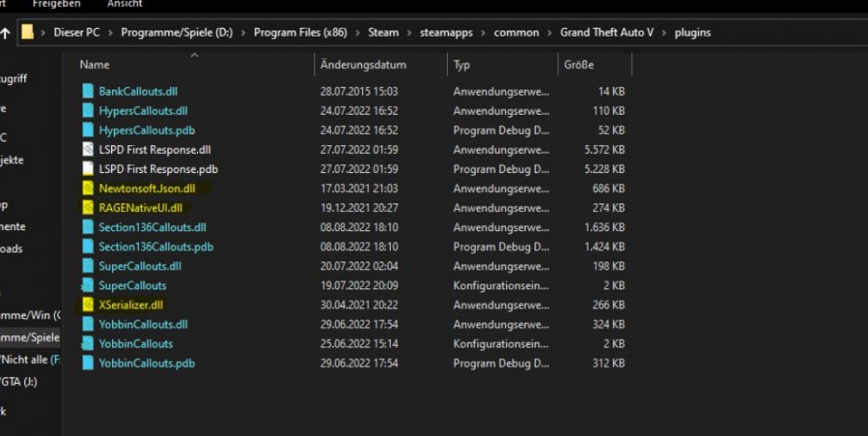Go to the steamapps breadcrumb folder
Screen dimensions: 868x436
tap(446, 32)
